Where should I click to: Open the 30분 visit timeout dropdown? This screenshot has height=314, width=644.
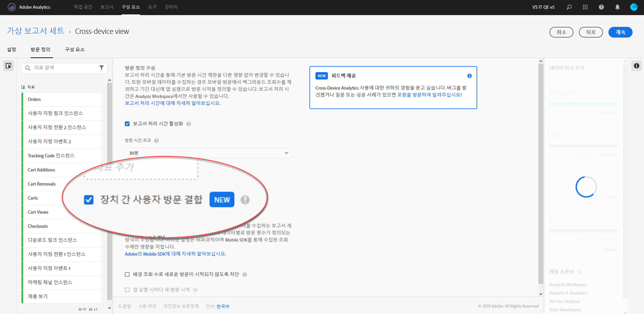(x=208, y=153)
